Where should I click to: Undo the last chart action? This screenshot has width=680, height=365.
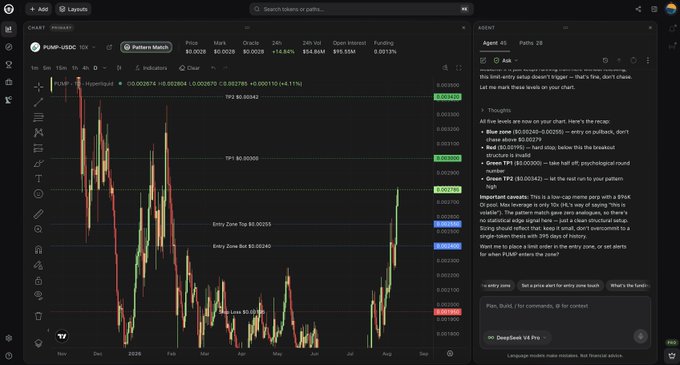(x=213, y=68)
